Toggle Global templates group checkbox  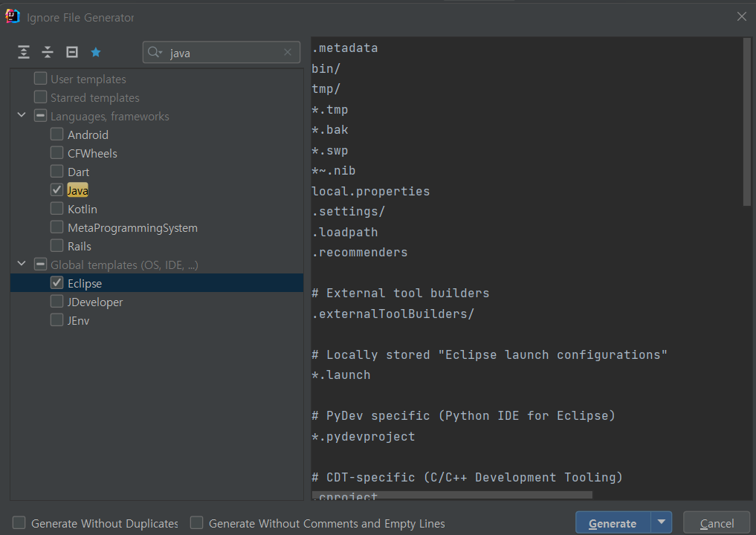[x=40, y=264]
